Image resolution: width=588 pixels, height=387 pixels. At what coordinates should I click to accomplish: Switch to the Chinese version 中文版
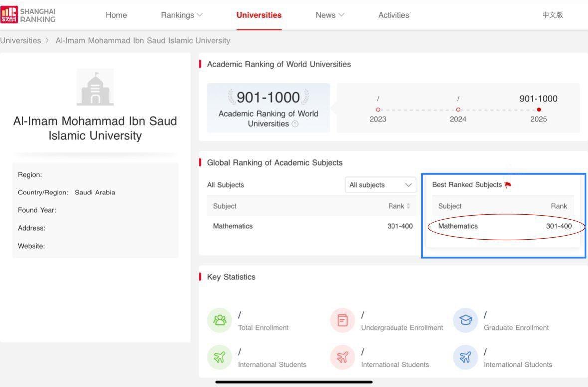[552, 15]
